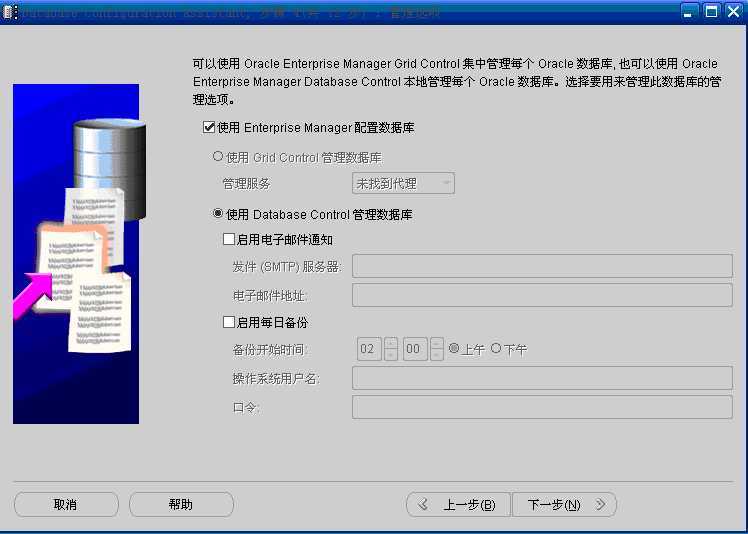
Task: Enable 启用电子邮件通知 checkbox
Action: 229,239
